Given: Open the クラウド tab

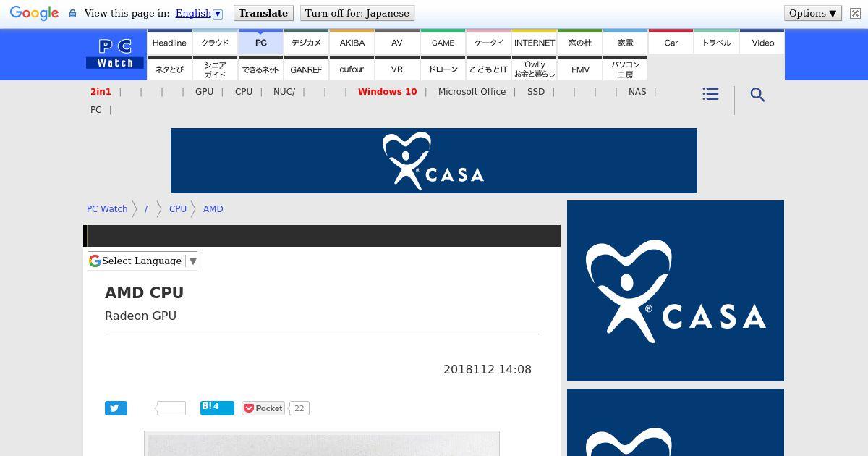Looking at the screenshot, I should [215, 43].
